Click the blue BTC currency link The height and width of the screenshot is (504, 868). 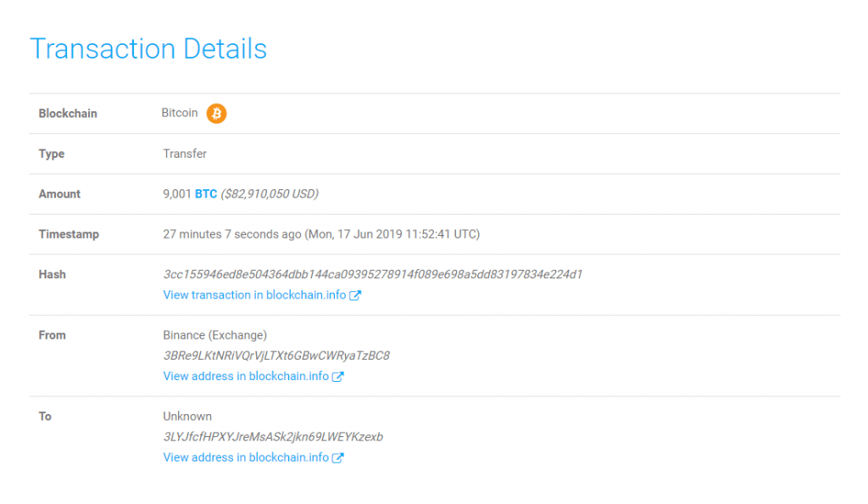pos(206,193)
